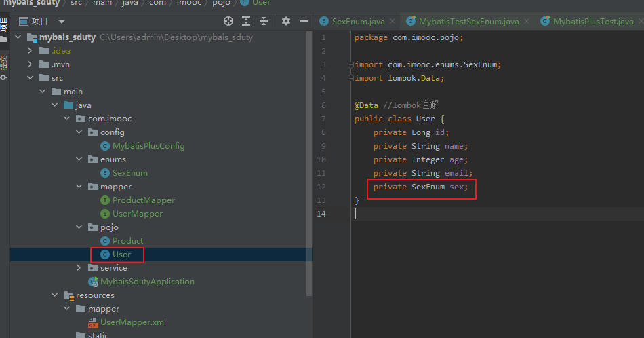Collapse the main folder
This screenshot has width=644, height=338.
point(42,91)
